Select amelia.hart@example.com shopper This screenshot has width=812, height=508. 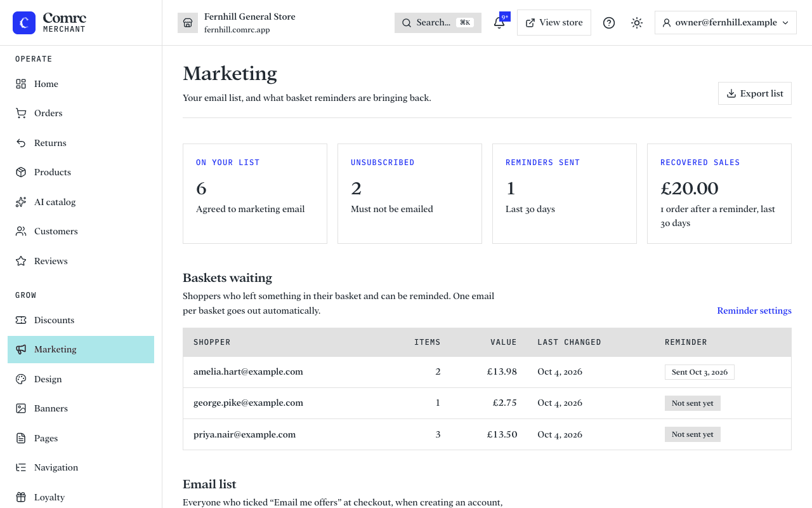[248, 371]
